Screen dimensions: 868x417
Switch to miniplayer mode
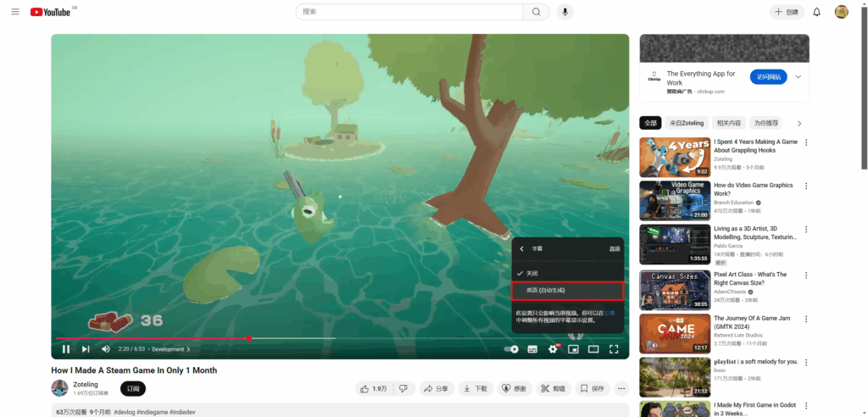(573, 349)
